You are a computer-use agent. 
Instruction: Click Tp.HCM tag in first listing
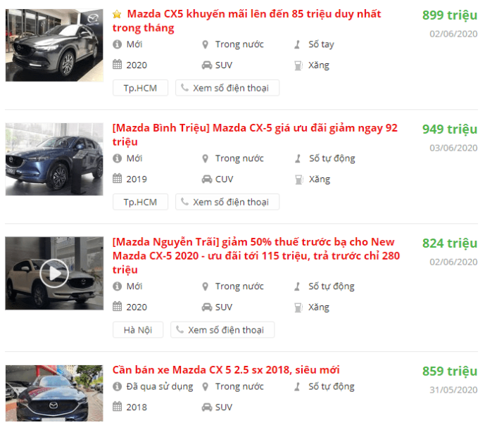click(141, 88)
